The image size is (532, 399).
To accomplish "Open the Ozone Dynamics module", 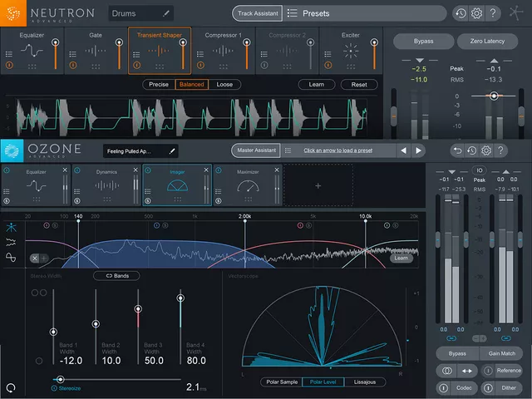I will click(106, 185).
